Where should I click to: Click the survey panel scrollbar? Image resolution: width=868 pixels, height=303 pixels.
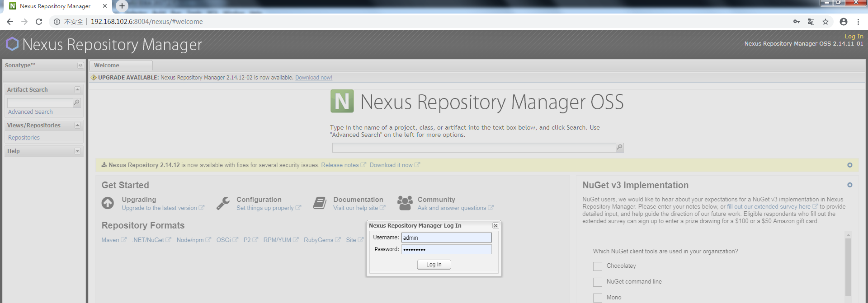(x=849, y=267)
